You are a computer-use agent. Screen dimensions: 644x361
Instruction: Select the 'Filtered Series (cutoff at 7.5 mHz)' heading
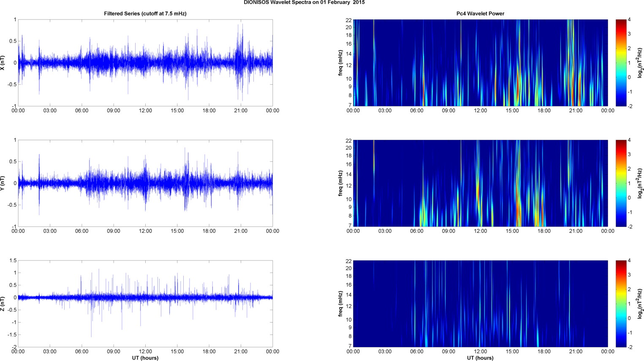[x=145, y=14]
